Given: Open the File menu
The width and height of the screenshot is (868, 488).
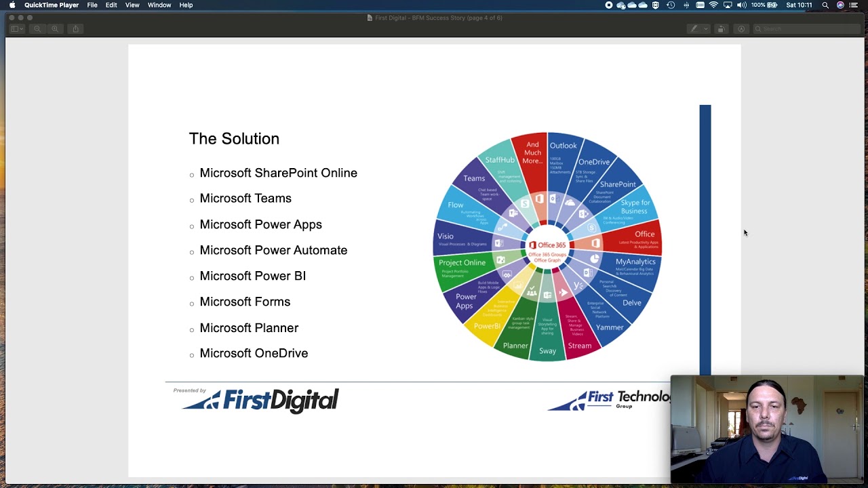Looking at the screenshot, I should (92, 5).
